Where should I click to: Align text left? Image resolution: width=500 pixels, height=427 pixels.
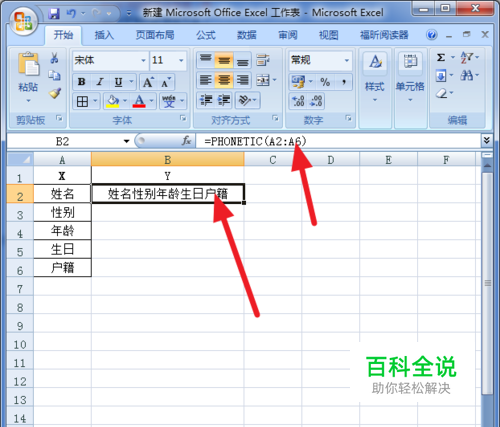coord(205,80)
